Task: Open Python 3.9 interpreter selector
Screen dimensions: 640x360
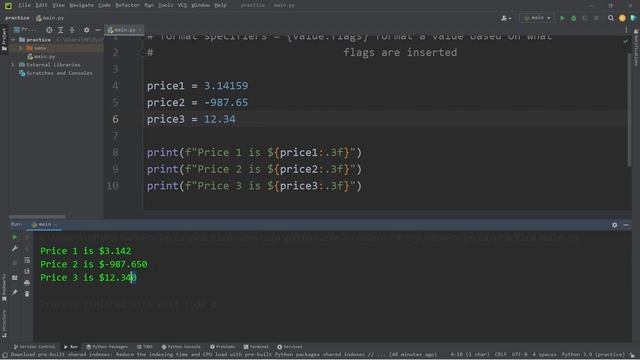Action: pos(593,355)
